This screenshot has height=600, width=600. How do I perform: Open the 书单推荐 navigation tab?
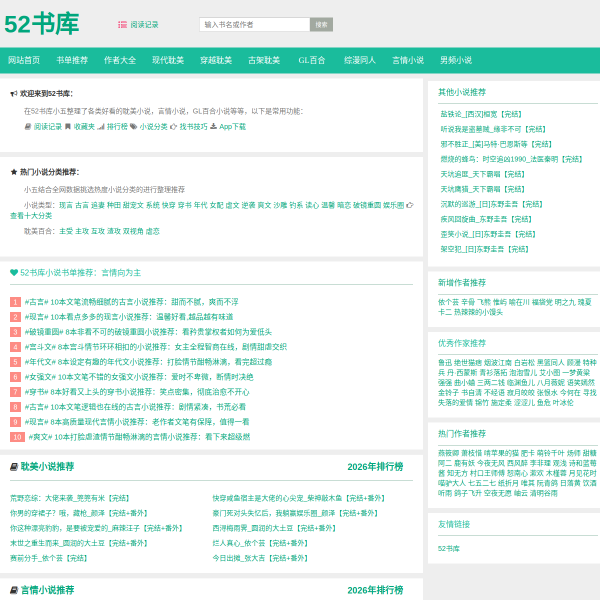click(72, 60)
